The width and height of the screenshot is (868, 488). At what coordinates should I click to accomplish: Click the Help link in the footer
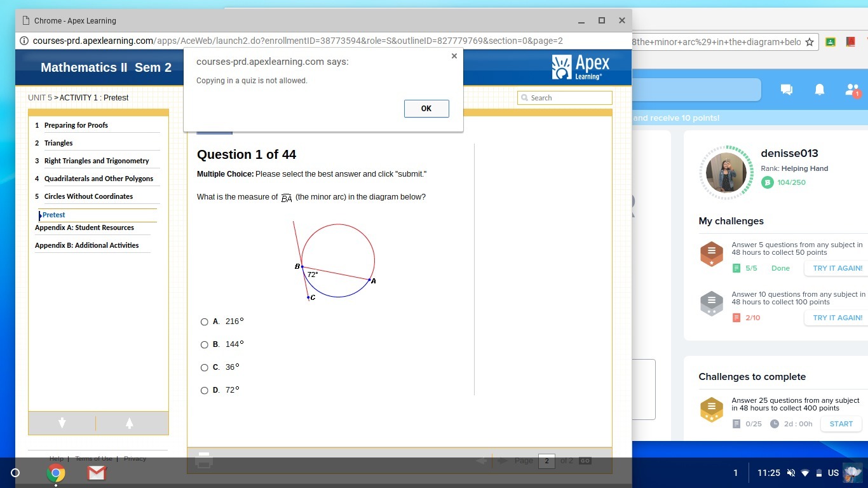pos(57,458)
